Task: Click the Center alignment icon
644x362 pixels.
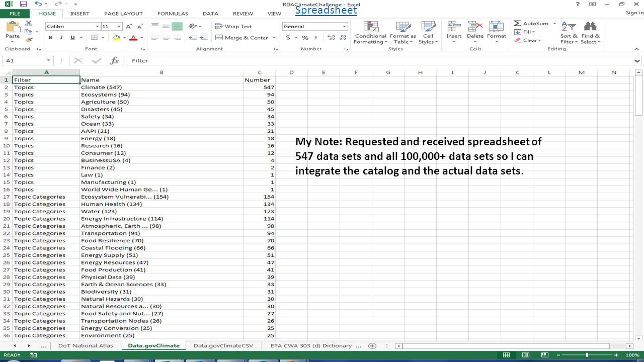Action: click(166, 38)
